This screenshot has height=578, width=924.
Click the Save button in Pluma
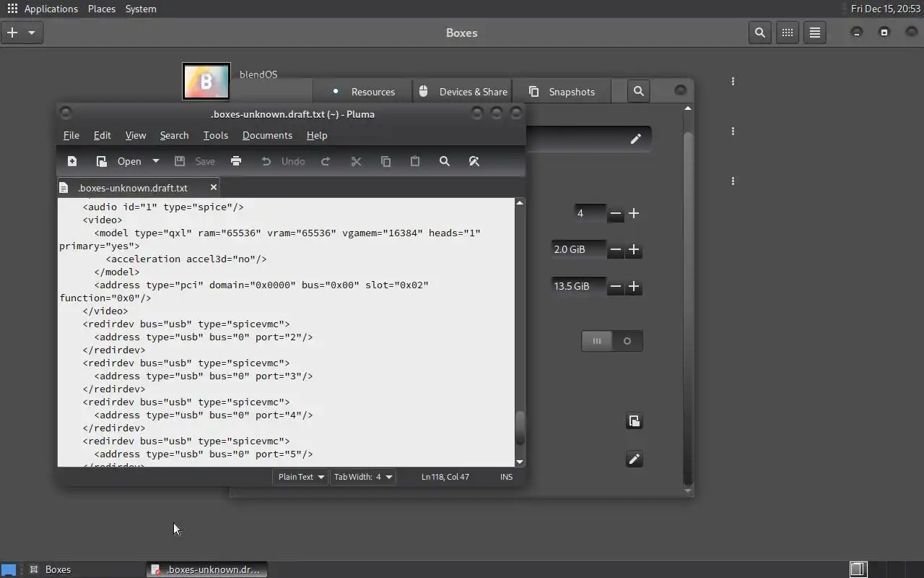(x=195, y=161)
